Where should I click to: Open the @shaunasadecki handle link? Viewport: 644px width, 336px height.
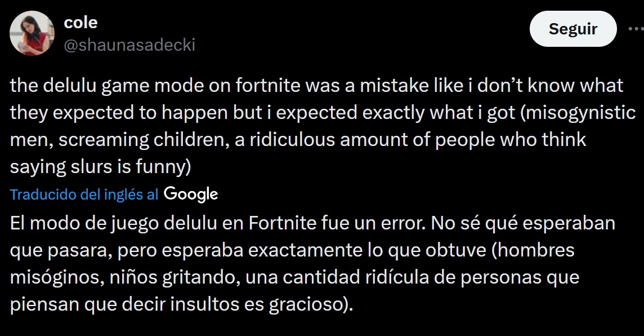pos(129,45)
